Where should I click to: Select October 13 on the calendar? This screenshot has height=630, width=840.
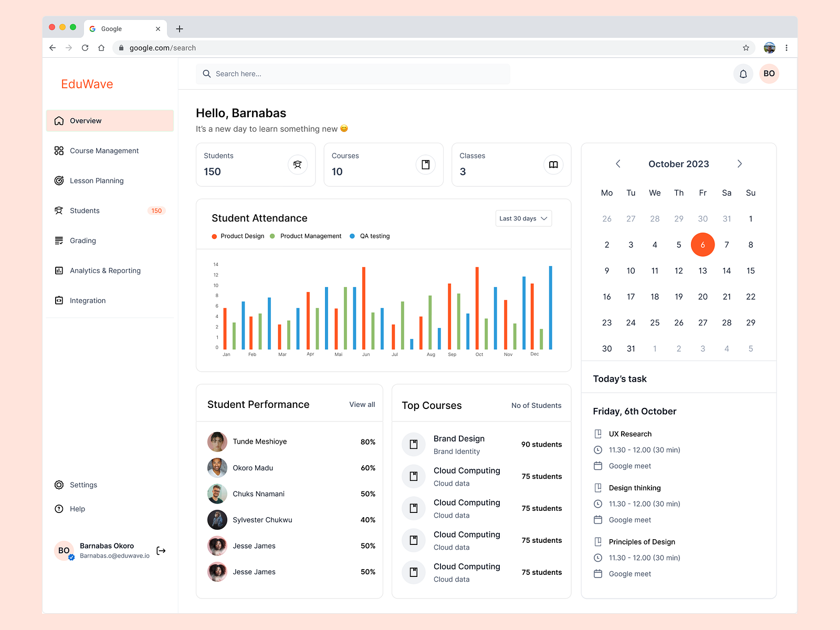[x=702, y=270]
